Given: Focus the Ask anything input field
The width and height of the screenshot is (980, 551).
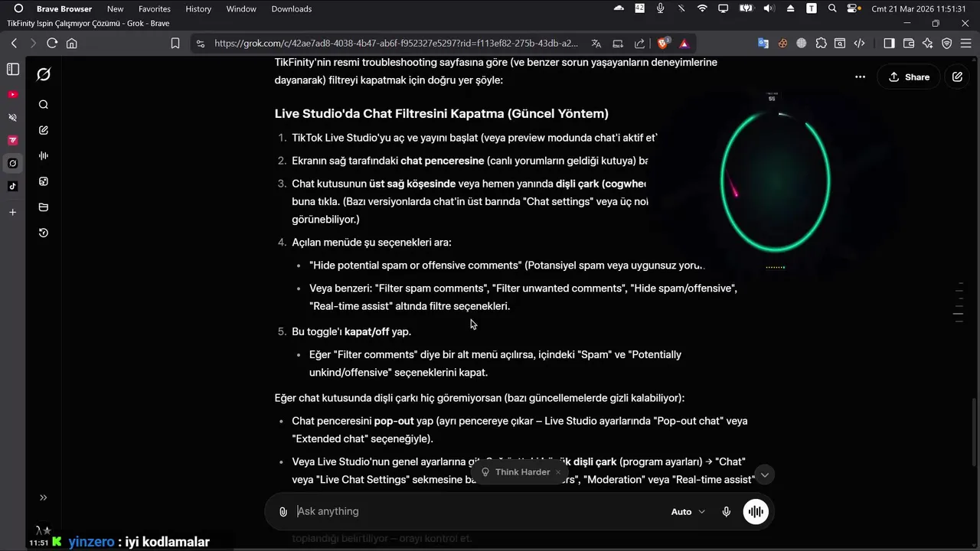Looking at the screenshot, I should pyautogui.click(x=479, y=511).
